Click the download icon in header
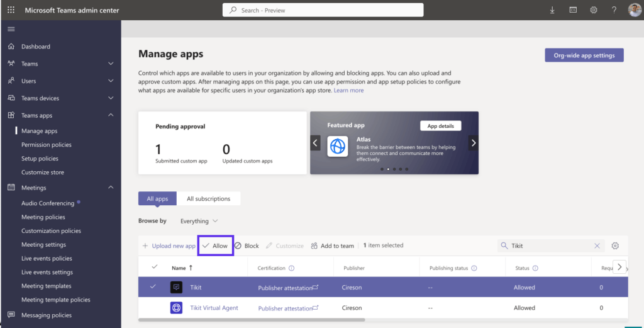 tap(552, 10)
